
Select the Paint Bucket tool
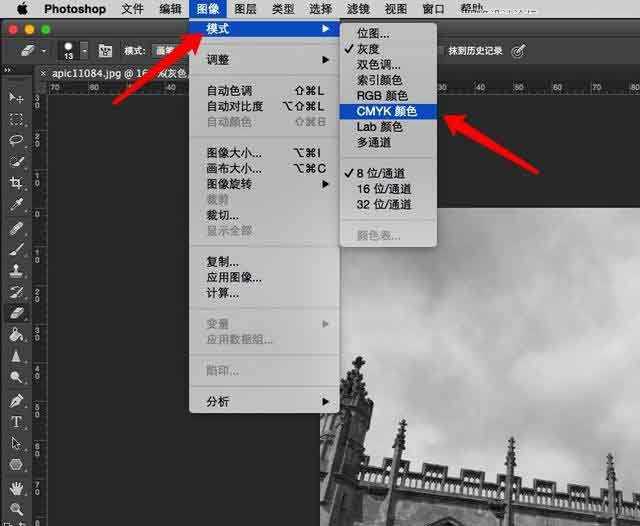16,334
